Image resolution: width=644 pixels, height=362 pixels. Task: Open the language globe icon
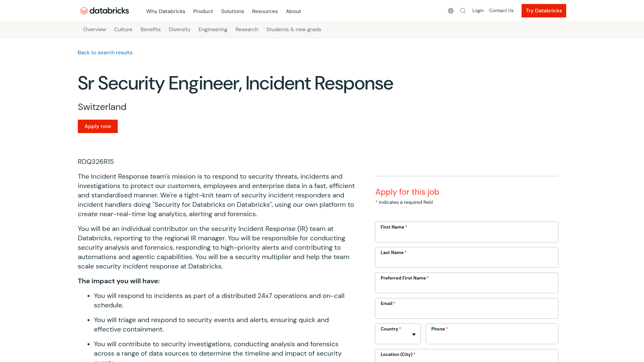click(x=451, y=11)
